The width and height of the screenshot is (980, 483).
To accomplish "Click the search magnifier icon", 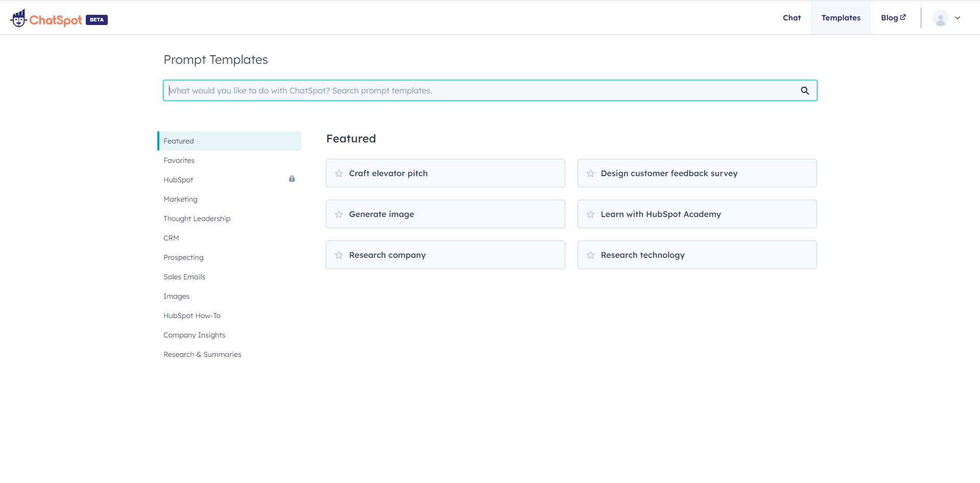I will point(805,90).
